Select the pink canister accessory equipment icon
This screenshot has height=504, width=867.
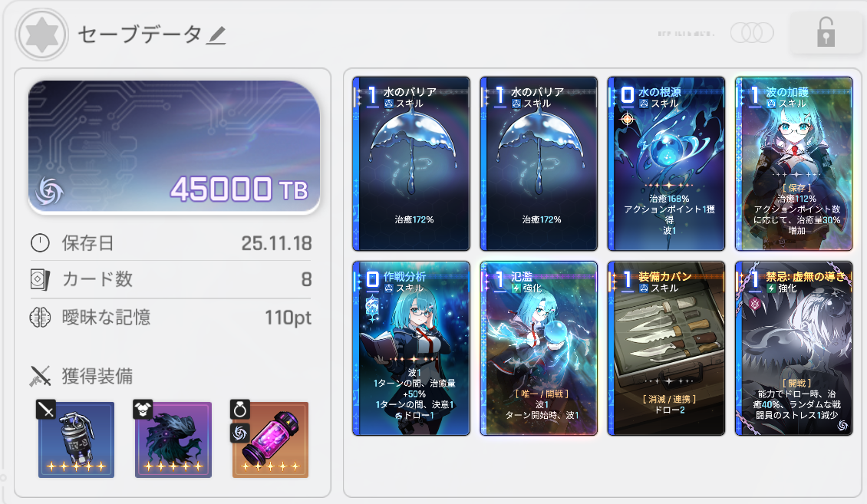(270, 440)
